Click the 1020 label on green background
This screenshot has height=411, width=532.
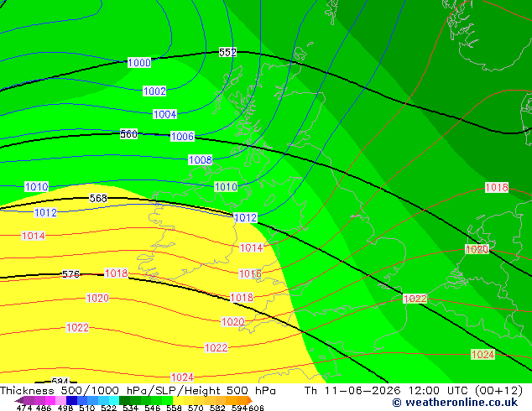[x=477, y=249]
